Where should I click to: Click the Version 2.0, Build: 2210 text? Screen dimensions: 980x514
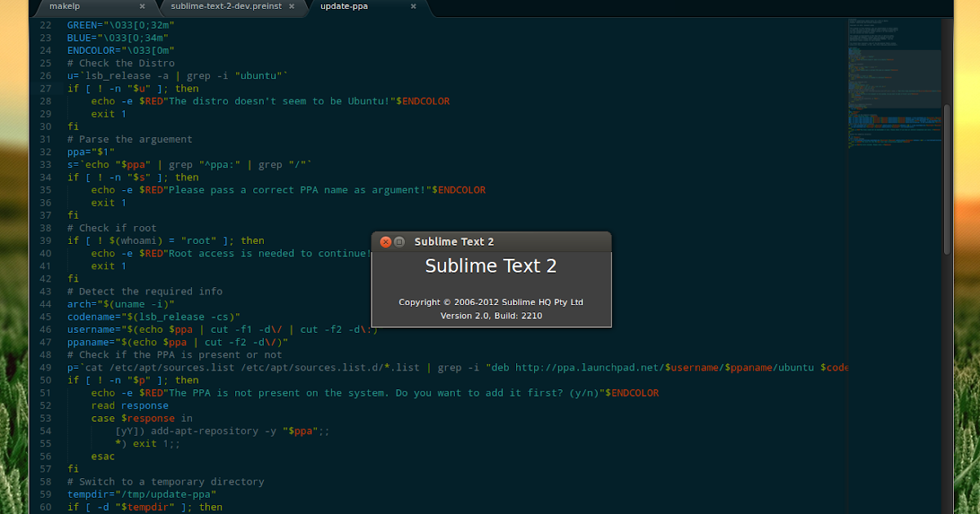click(490, 315)
